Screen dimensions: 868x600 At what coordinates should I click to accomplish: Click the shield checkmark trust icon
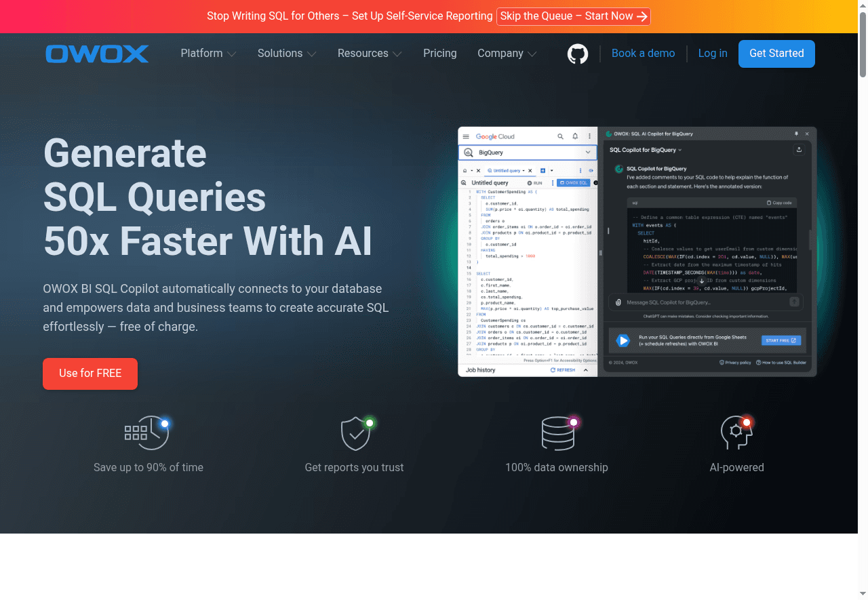click(355, 433)
